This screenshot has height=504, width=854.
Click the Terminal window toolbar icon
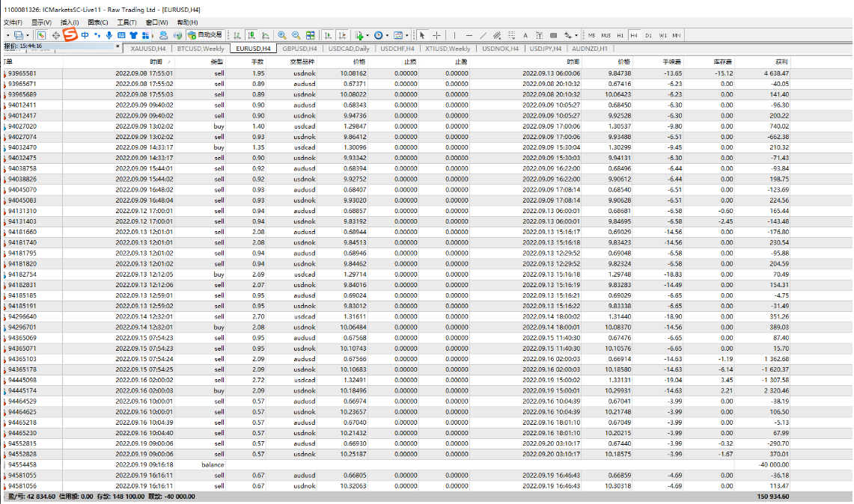tap(163, 35)
